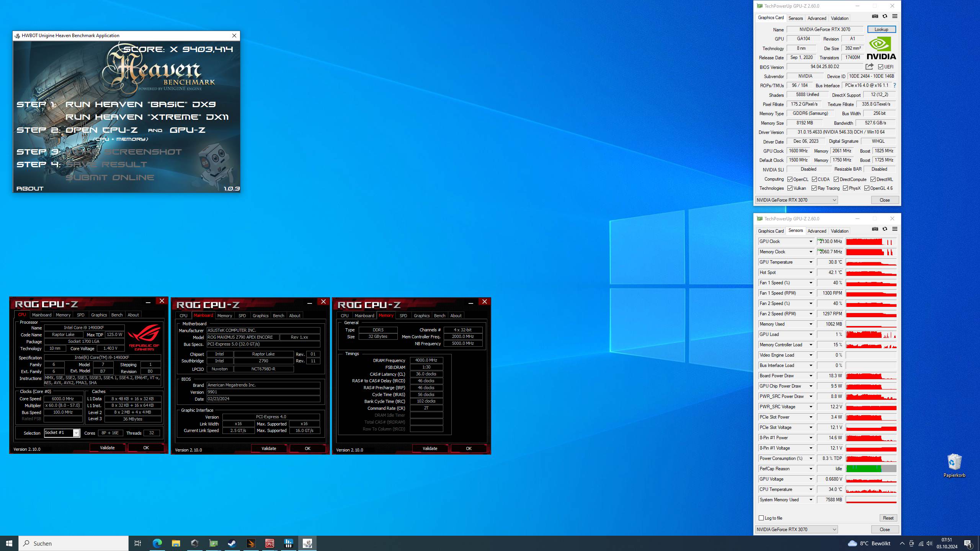Screen dimensions: 980x551
Task: Open Steam from the taskbar
Action: pyautogui.click(x=232, y=543)
